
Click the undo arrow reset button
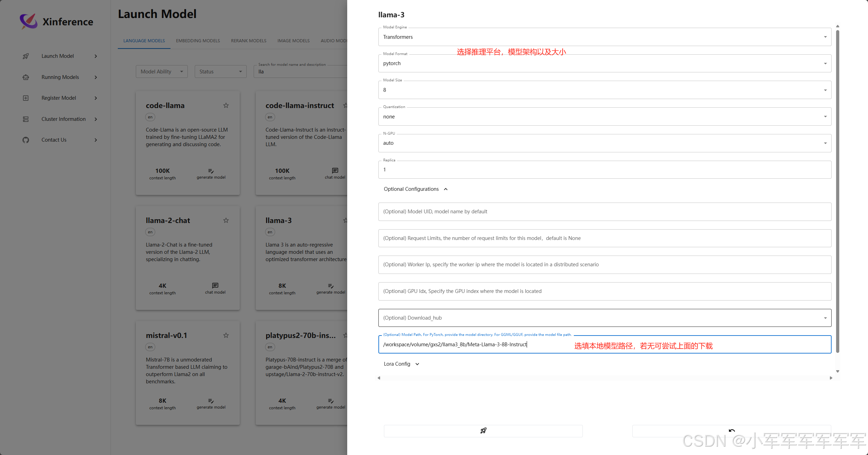[x=731, y=431]
